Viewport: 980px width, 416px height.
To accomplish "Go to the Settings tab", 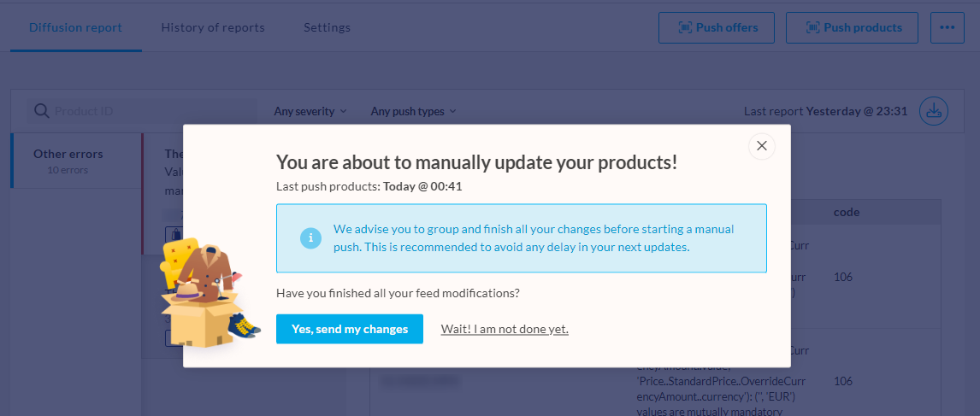I will coord(327,27).
